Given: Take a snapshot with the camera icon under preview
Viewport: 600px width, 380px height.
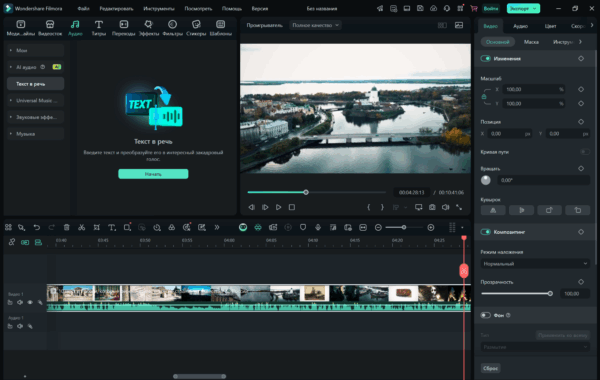Looking at the screenshot, I should pyautogui.click(x=432, y=207).
